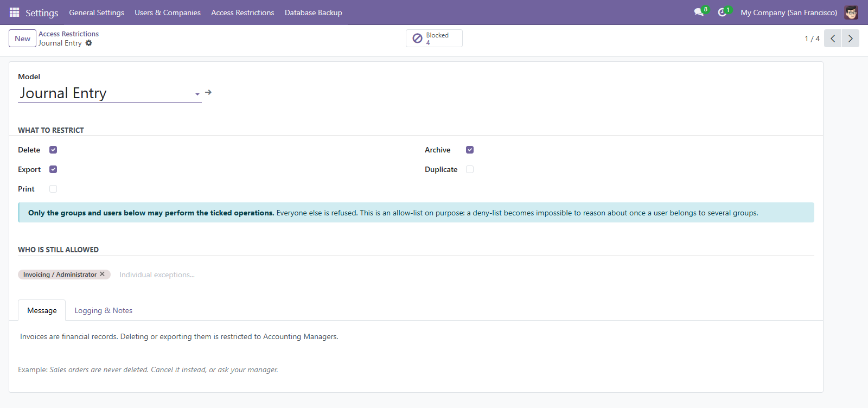
Task: Untick the Delete restriction checkbox
Action: 53,150
